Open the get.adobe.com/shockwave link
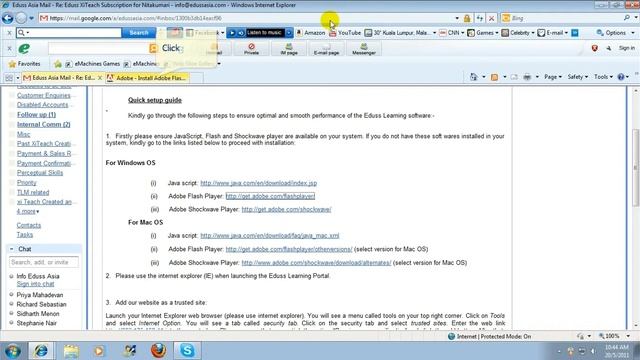The width and height of the screenshot is (640, 360). [x=286, y=209]
